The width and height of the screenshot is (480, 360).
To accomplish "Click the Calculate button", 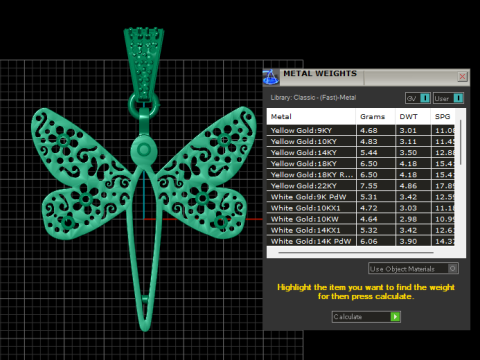I will point(366,317).
